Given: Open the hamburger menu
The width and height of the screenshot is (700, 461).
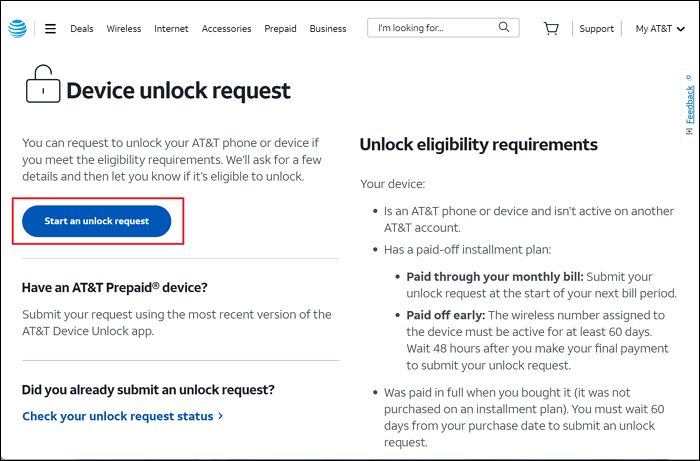Looking at the screenshot, I should click(x=50, y=29).
